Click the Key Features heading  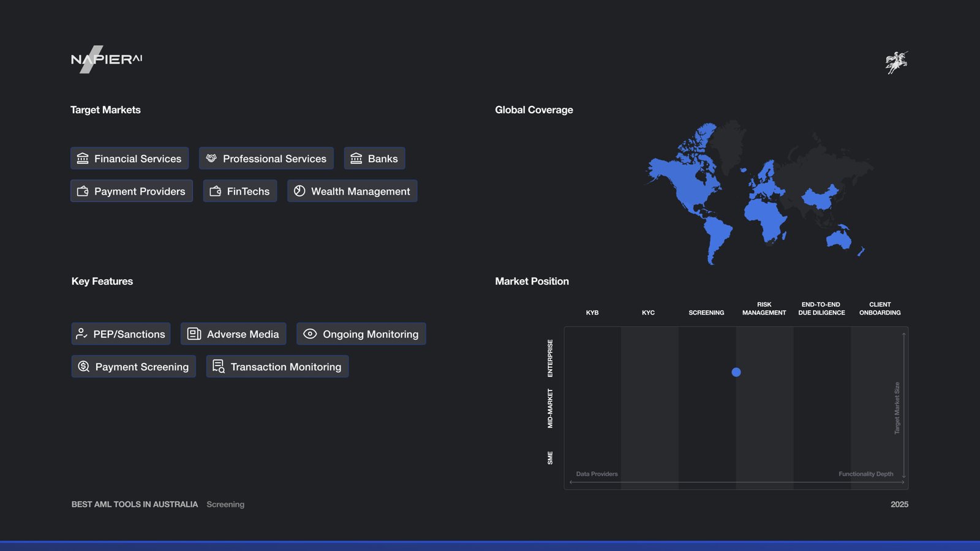(102, 282)
